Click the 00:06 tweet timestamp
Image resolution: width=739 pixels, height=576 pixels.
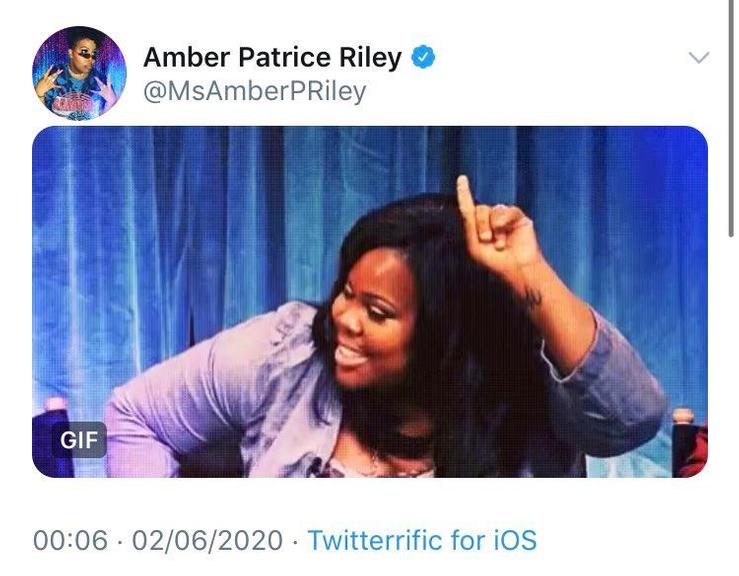tap(70, 540)
